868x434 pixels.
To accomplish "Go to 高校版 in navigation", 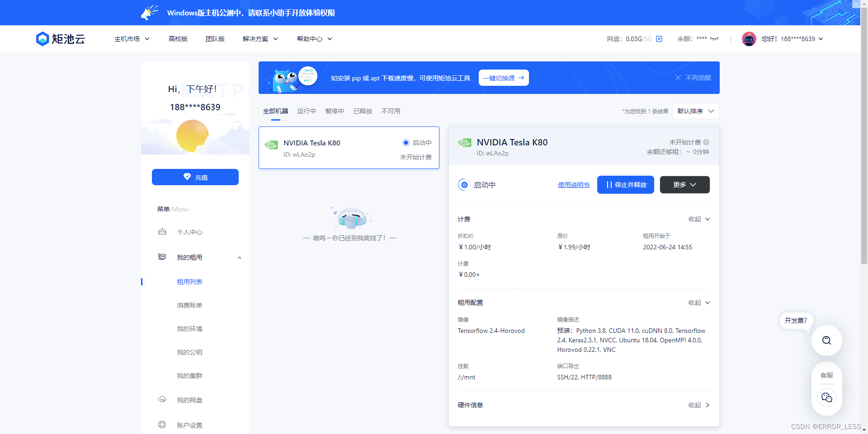I will click(178, 39).
